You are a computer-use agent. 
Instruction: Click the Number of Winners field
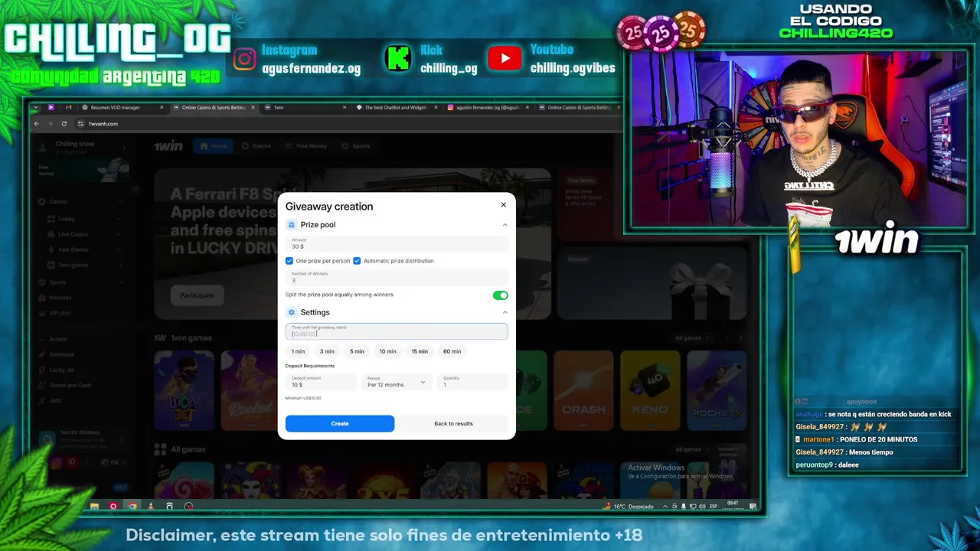coord(397,277)
